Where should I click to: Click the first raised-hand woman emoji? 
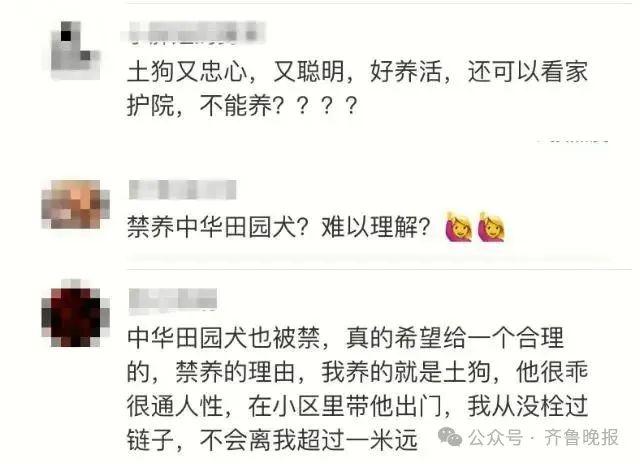(x=458, y=227)
